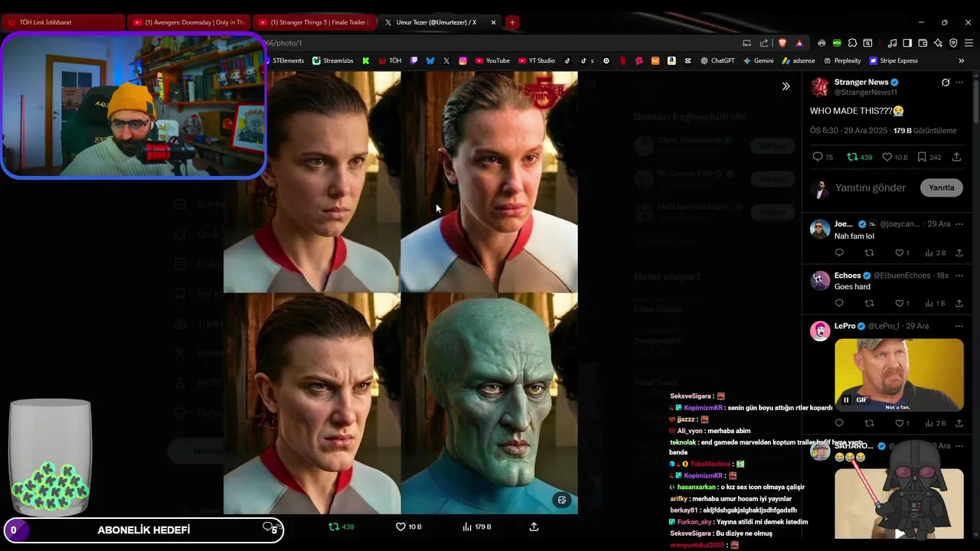980x551 pixels.
Task: Like the Echoes reply Goes hard
Action: pos(902,303)
